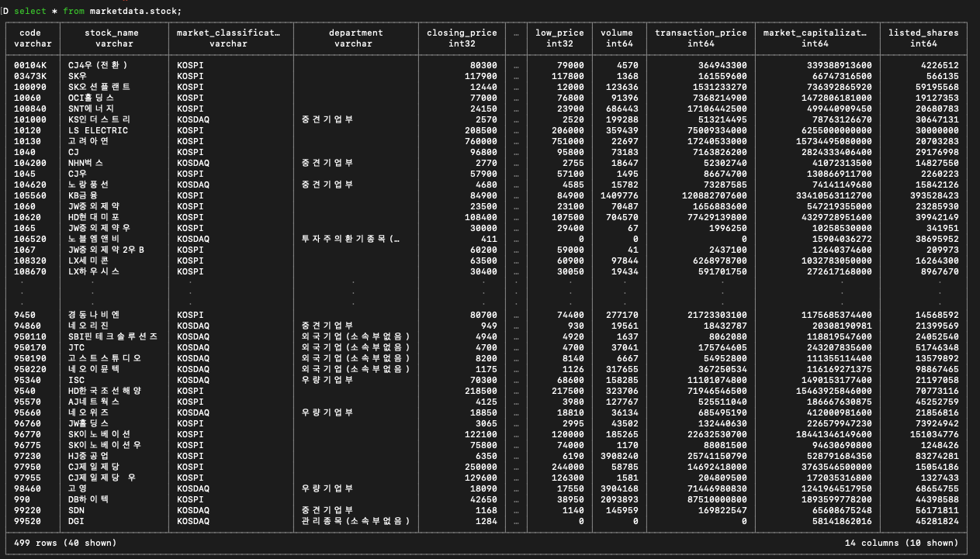Viewport: 980px width, 559px height.
Task: Click the 'transaction_price' column header
Action: 701,33
